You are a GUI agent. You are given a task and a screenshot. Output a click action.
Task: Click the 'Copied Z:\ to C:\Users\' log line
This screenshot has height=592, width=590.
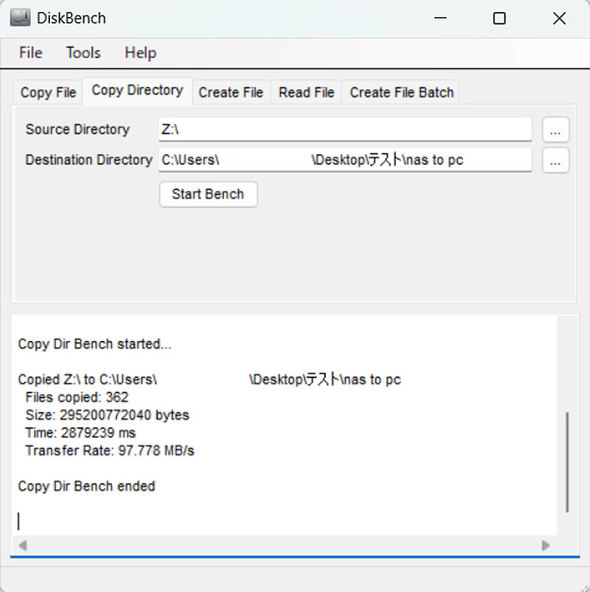210,379
